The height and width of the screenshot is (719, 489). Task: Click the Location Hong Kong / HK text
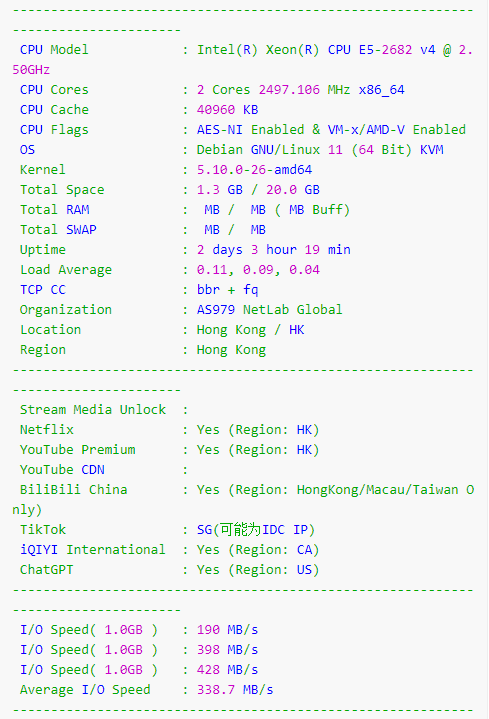pyautogui.click(x=250, y=330)
